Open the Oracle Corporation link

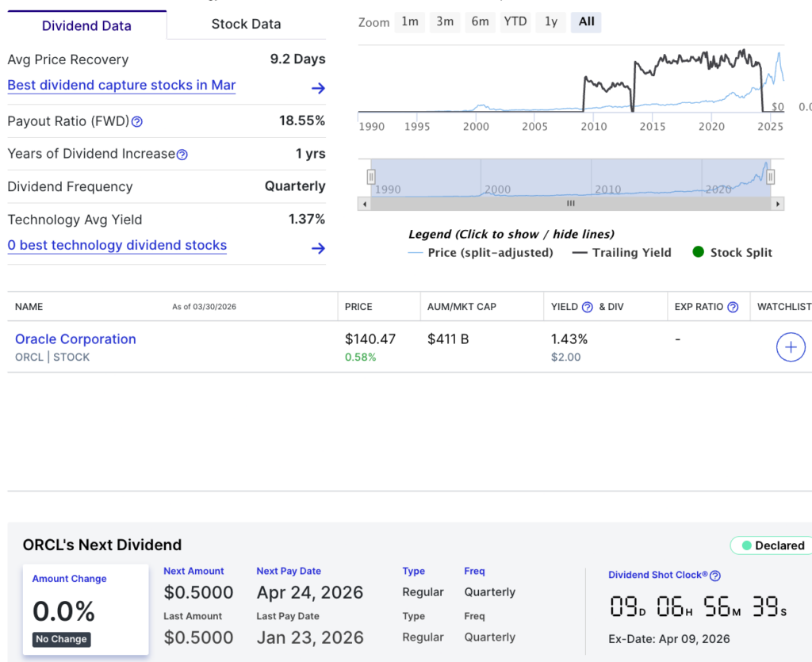pos(75,339)
